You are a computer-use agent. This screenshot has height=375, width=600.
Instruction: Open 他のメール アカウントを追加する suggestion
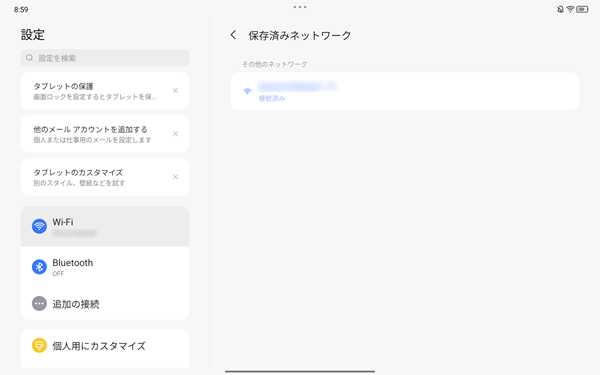[x=105, y=134]
